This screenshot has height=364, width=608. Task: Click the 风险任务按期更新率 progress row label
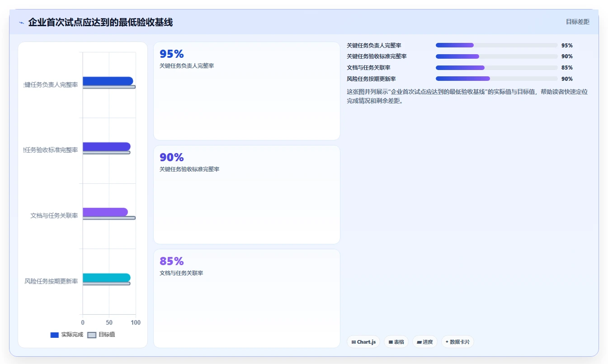pyautogui.click(x=371, y=79)
